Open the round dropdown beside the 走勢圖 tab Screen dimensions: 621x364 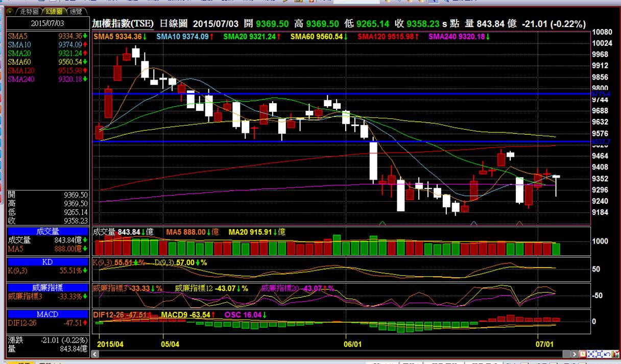pyautogui.click(x=9, y=11)
